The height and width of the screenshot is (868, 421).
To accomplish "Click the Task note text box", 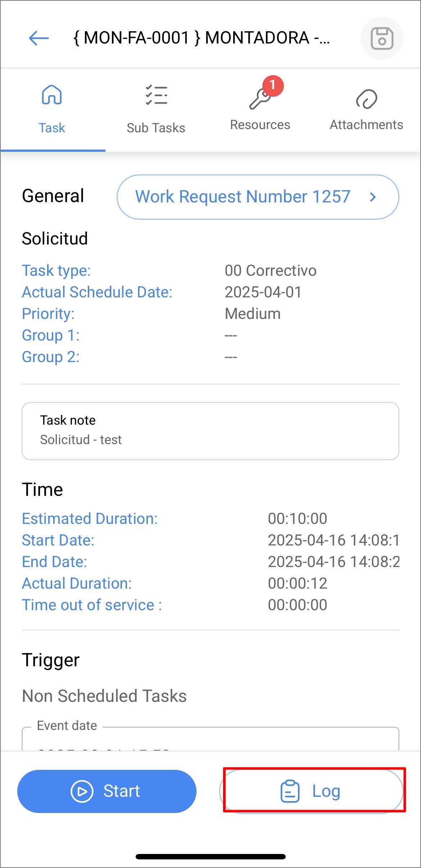I will (210, 431).
